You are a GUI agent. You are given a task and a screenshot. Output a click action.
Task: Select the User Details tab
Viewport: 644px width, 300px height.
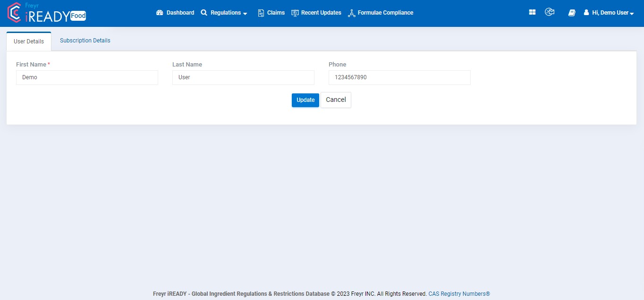pyautogui.click(x=29, y=42)
